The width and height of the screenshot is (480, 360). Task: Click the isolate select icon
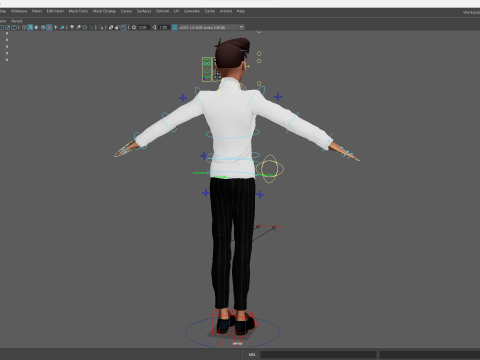(x=101, y=27)
